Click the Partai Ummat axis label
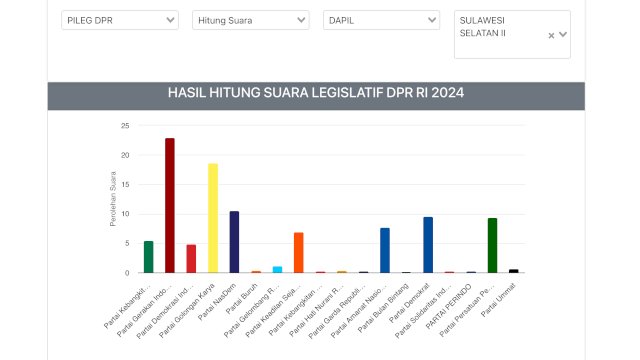This screenshot has width=640, height=360. (498, 300)
